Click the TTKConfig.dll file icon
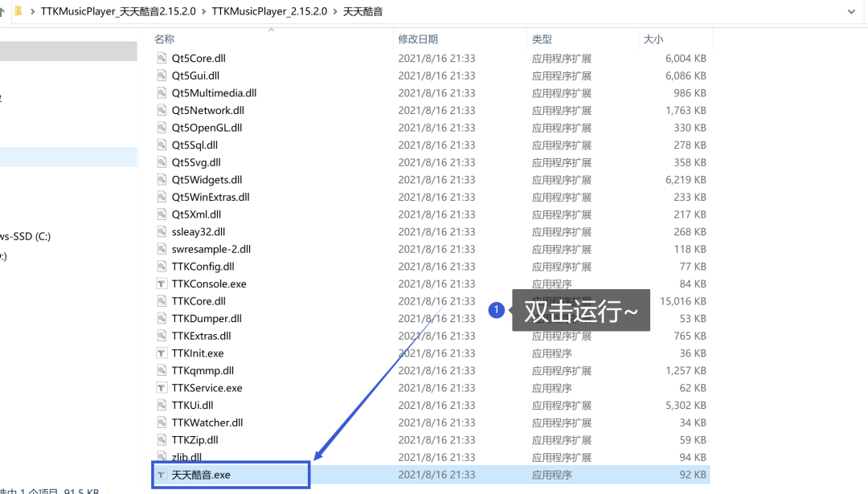 coord(161,266)
